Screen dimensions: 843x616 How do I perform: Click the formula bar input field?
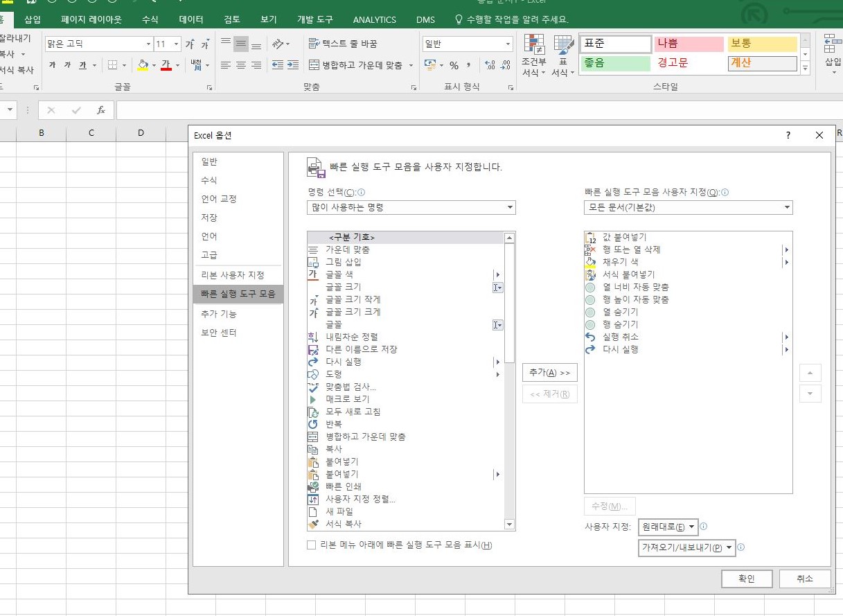[478, 110]
